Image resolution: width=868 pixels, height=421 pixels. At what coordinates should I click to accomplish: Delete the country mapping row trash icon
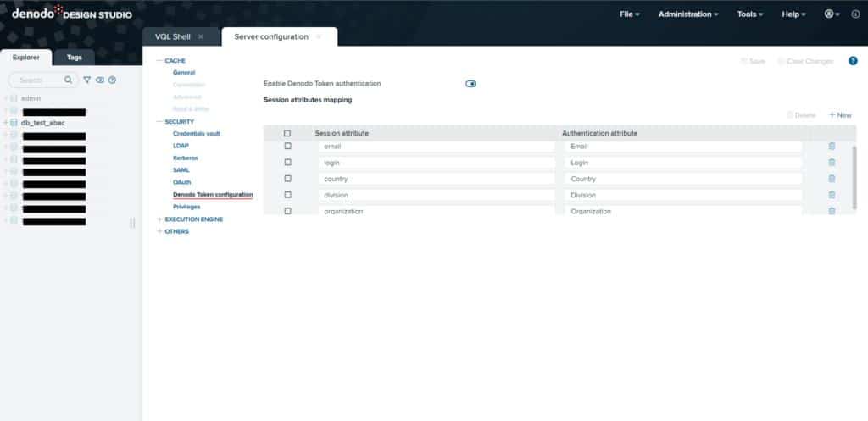[x=832, y=179]
